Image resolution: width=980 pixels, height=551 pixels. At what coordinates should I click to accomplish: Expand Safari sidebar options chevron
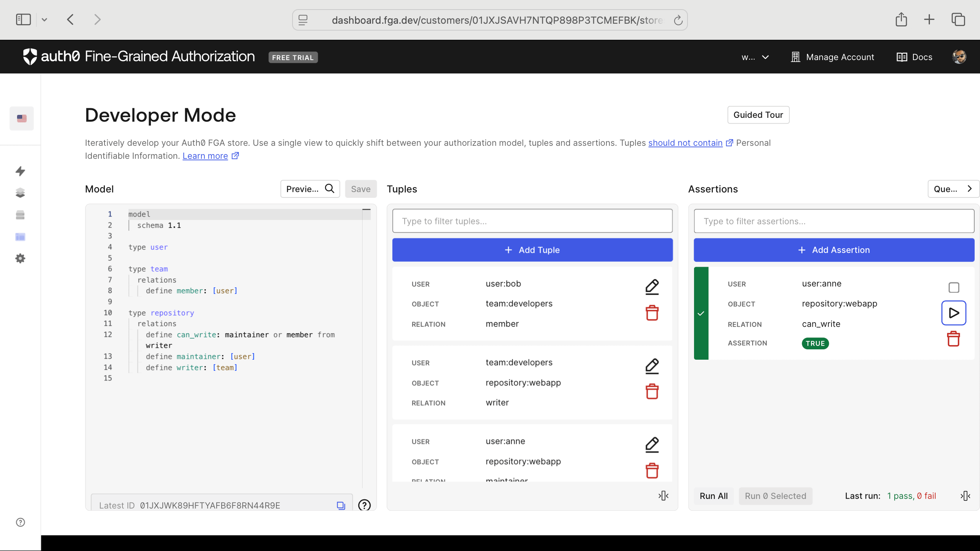click(44, 20)
